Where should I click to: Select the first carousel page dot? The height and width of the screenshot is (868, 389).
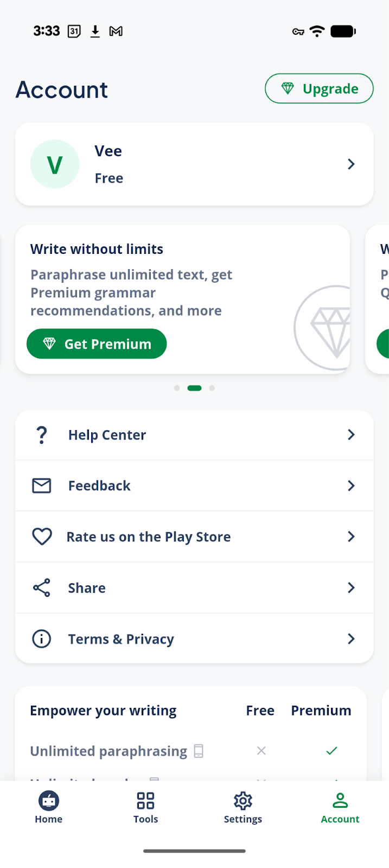[177, 388]
